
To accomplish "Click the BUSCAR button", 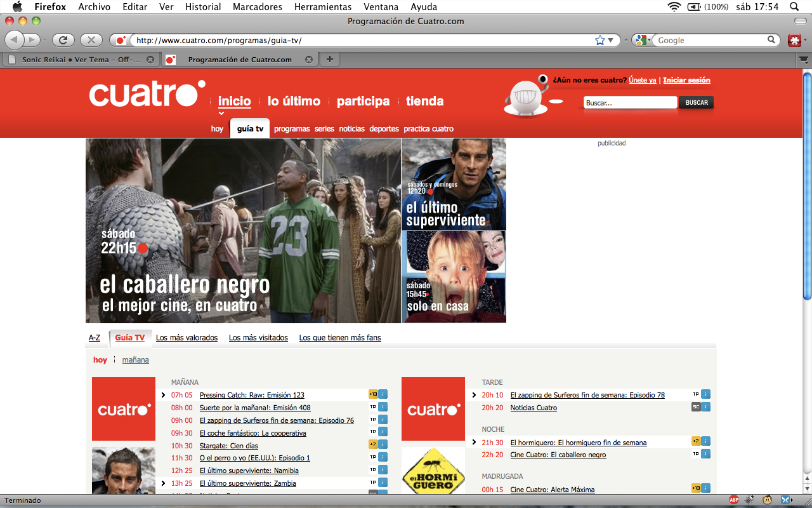I will coord(697,103).
